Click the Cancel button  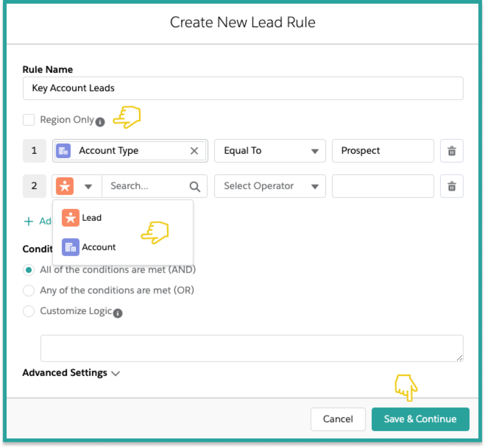338,419
